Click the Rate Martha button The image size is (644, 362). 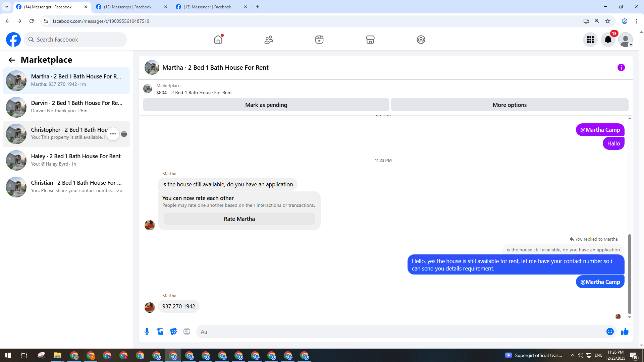(x=239, y=219)
